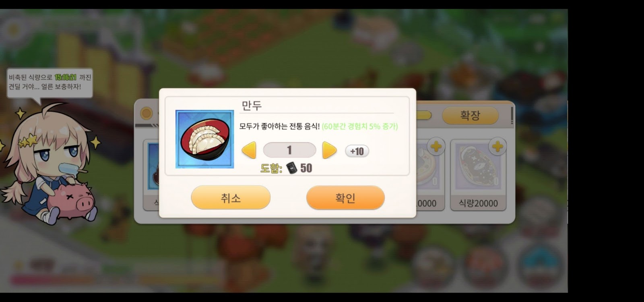Click the black fuel can cost icon
This screenshot has width=644, height=302.
[x=292, y=168]
